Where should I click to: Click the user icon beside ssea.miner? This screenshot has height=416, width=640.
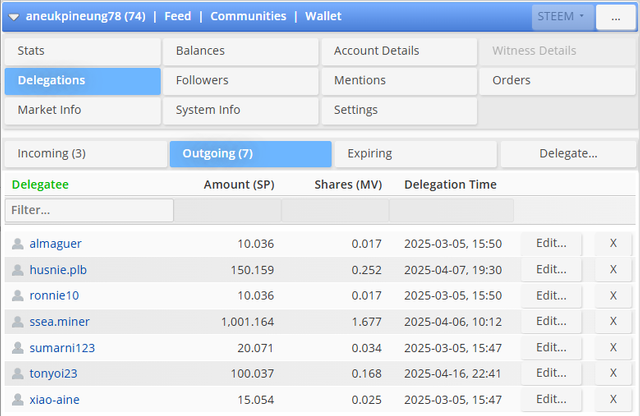point(17,321)
